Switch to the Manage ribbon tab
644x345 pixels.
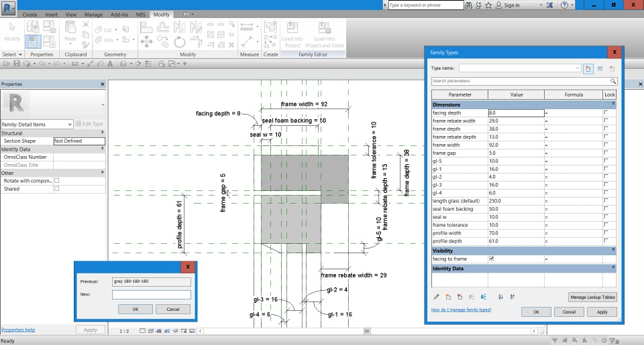click(x=93, y=14)
